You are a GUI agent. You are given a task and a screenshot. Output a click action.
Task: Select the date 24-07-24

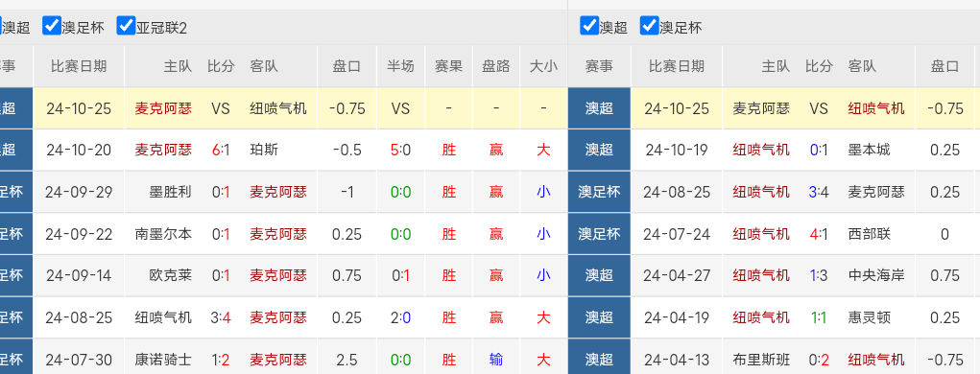point(677,234)
